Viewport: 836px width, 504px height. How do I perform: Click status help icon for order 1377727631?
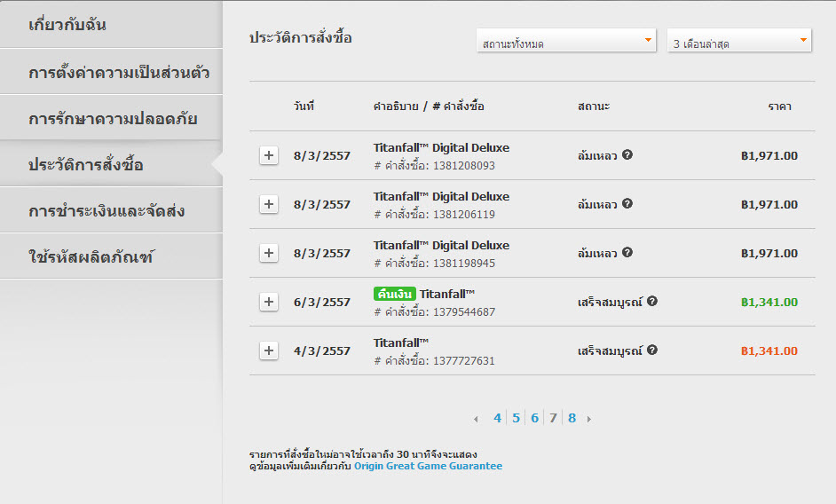tap(652, 350)
